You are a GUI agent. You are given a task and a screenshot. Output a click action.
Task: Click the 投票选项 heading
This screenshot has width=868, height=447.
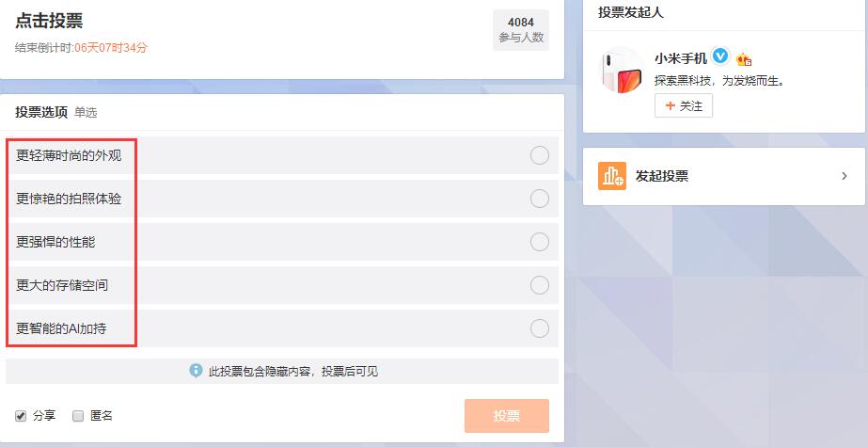pyautogui.click(x=41, y=112)
